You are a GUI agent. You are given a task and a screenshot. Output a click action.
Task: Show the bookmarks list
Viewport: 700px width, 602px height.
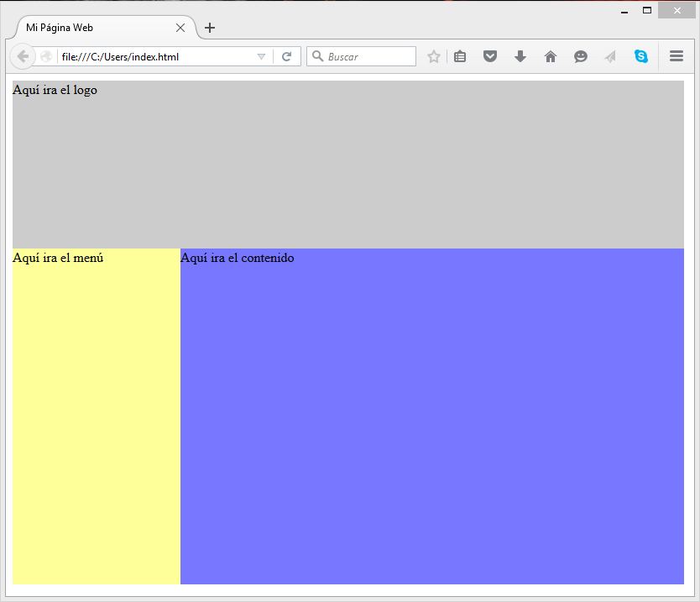[x=460, y=56]
